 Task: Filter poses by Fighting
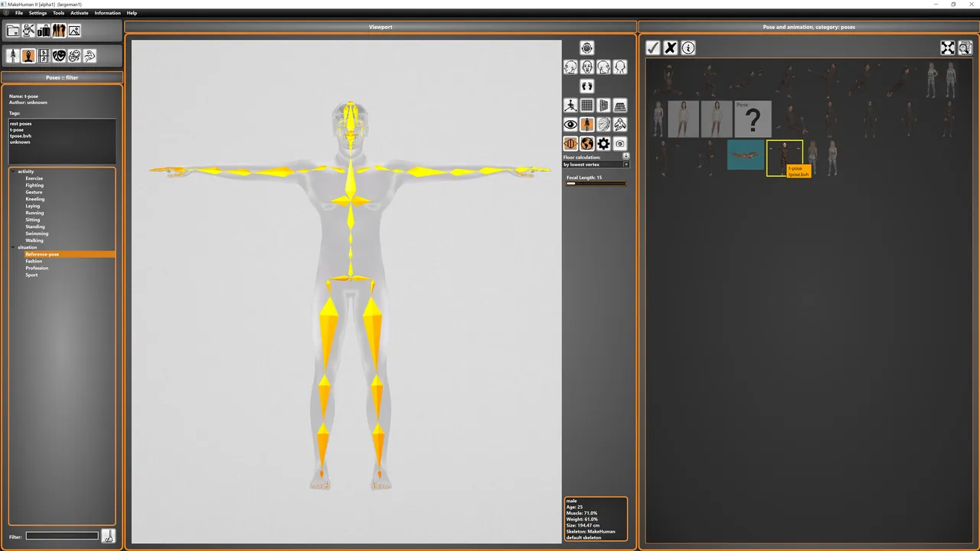tap(34, 185)
